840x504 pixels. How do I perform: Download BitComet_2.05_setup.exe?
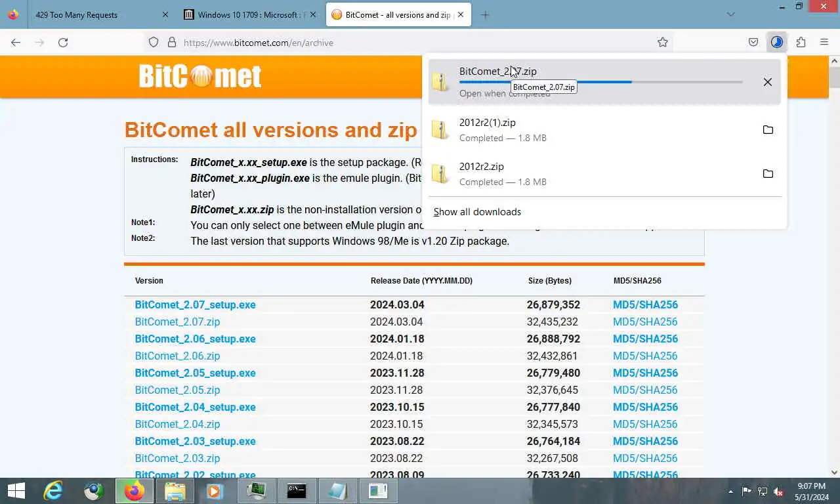click(195, 373)
